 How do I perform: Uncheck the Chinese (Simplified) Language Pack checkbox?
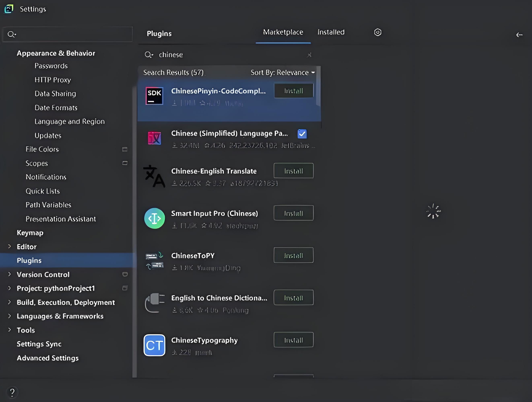[302, 134]
